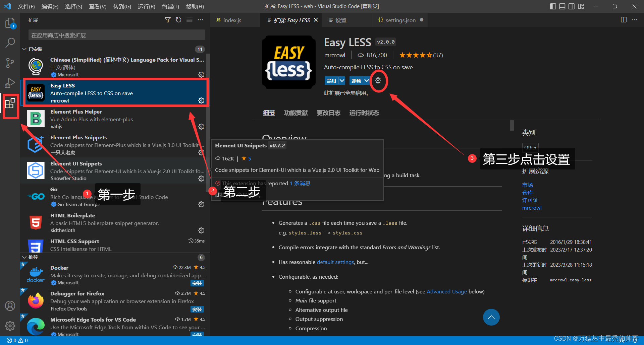Open gear for Element UI Snippets
644x345 pixels.
click(201, 179)
